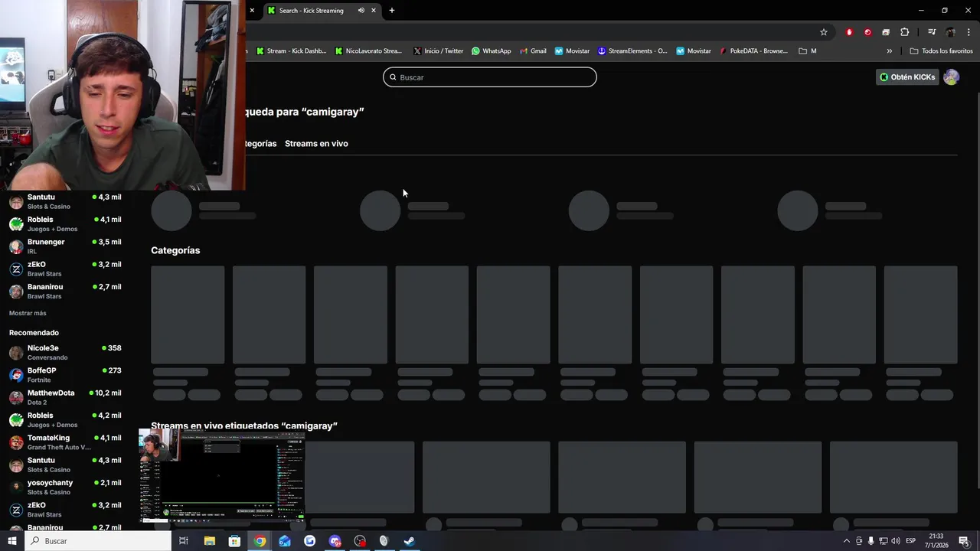Close the Search - Kick Streaming tab
980x551 pixels.
374,11
